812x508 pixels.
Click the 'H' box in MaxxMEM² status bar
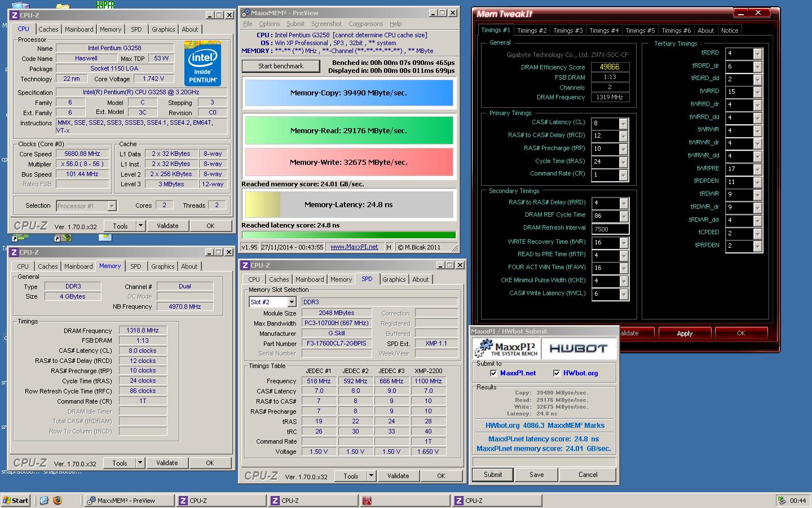click(389, 247)
